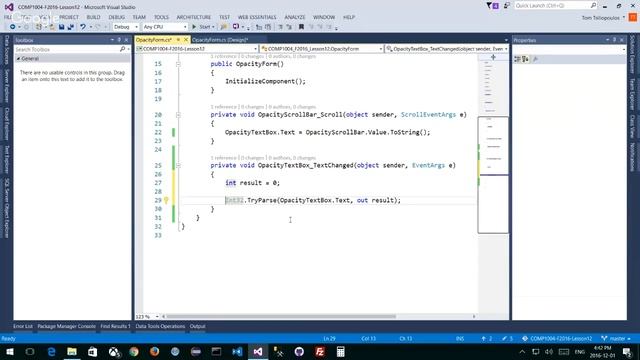640x360 pixels.
Task: Open the GitHub Desktop taskbar icon
Action: (299, 352)
